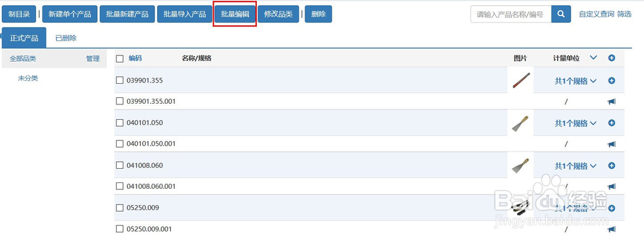This screenshot has width=644, height=243.
Task: Click 批量新建产品 button
Action: [x=128, y=14]
